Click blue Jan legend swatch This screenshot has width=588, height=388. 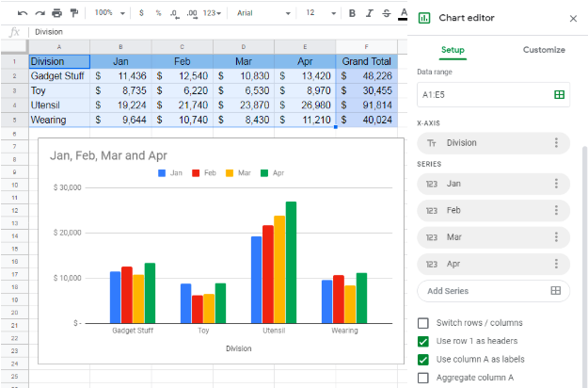(x=162, y=173)
